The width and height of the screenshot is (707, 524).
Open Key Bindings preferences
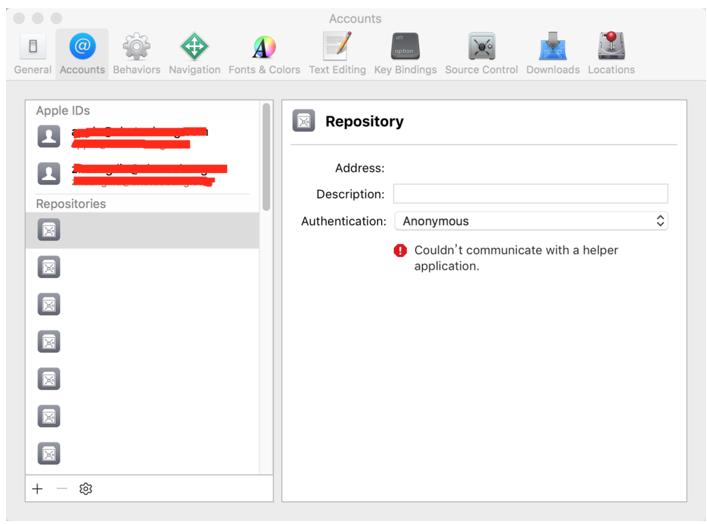pos(405,54)
